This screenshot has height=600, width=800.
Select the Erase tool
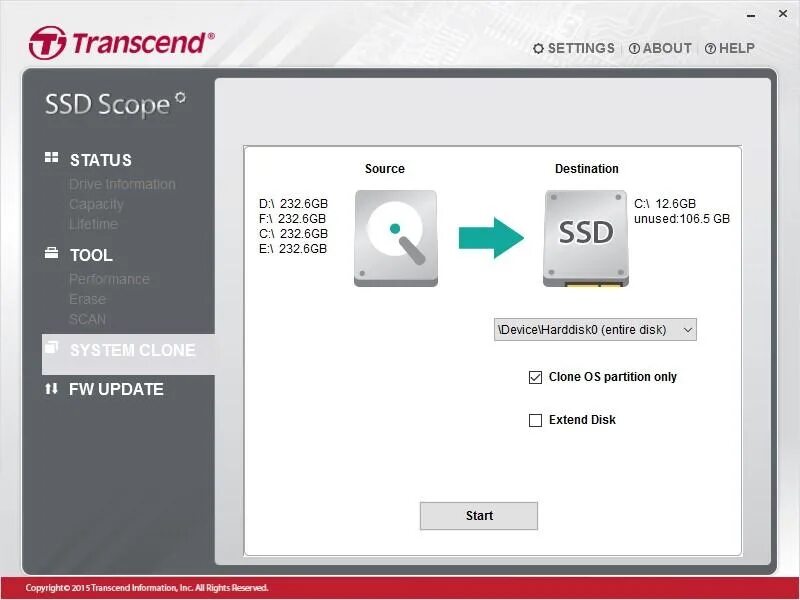point(88,299)
